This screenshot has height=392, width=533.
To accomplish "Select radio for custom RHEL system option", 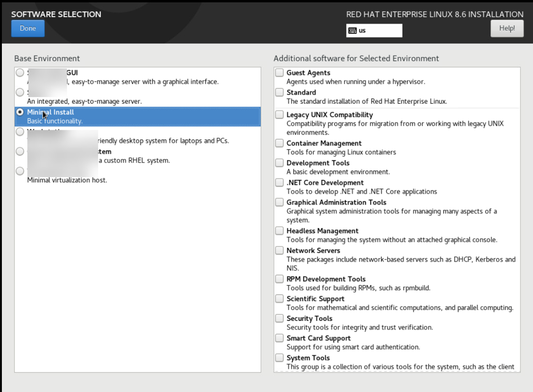I will tap(20, 151).
